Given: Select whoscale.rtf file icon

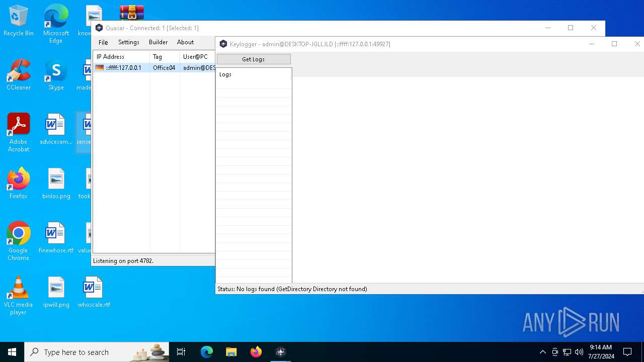Looking at the screenshot, I should pos(94,293).
